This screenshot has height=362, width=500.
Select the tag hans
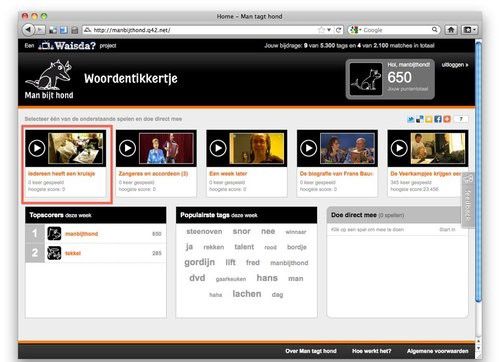click(x=267, y=278)
